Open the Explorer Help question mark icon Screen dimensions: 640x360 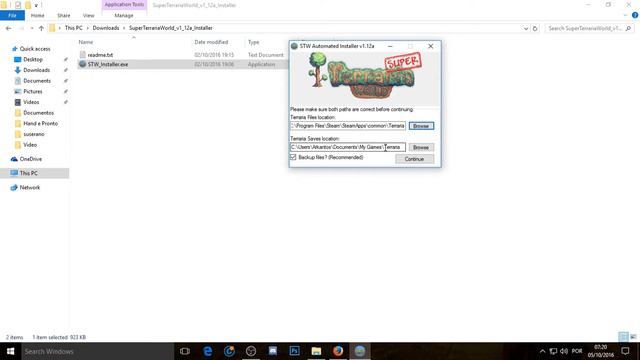635,15
